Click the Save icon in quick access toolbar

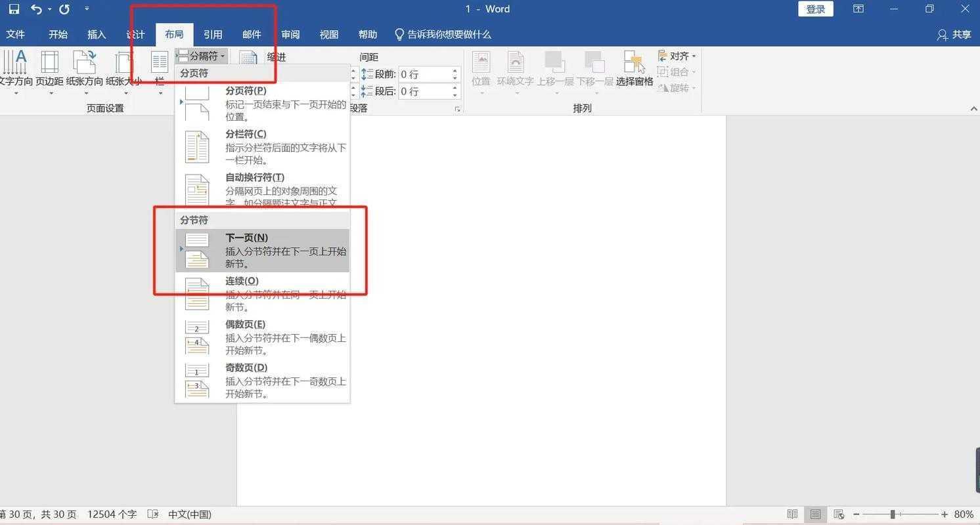click(x=14, y=9)
